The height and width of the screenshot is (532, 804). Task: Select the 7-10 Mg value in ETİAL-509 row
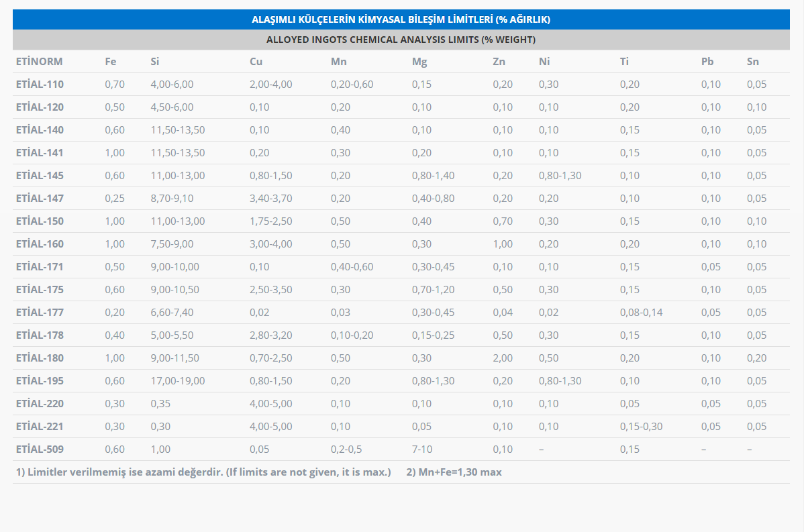423,449
